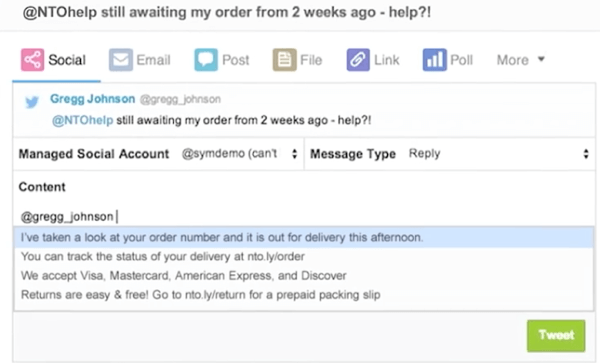Click the Poll bar chart icon
The width and height of the screenshot is (600, 363).
coord(434,60)
